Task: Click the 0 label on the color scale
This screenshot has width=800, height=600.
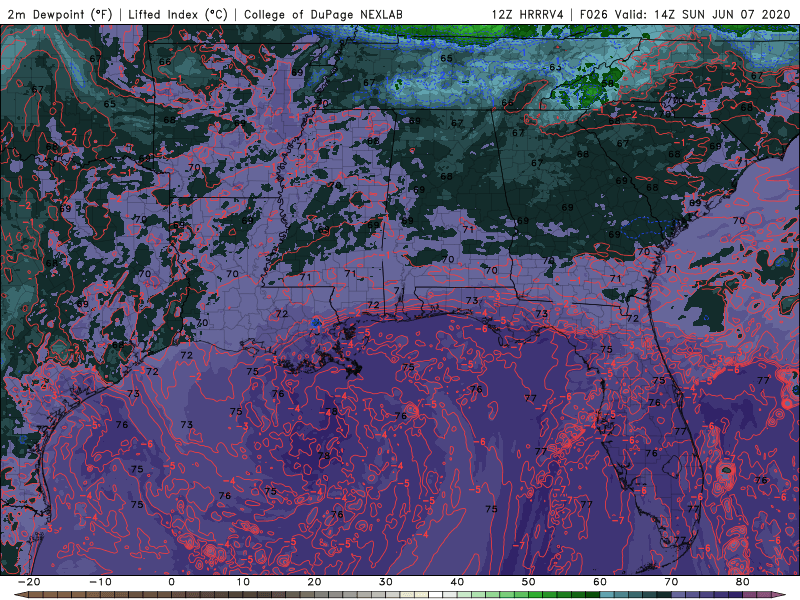Action: click(171, 582)
